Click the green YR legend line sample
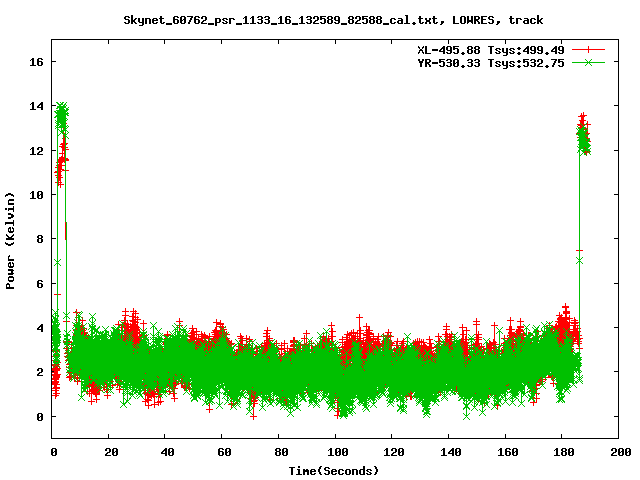 tap(588, 62)
